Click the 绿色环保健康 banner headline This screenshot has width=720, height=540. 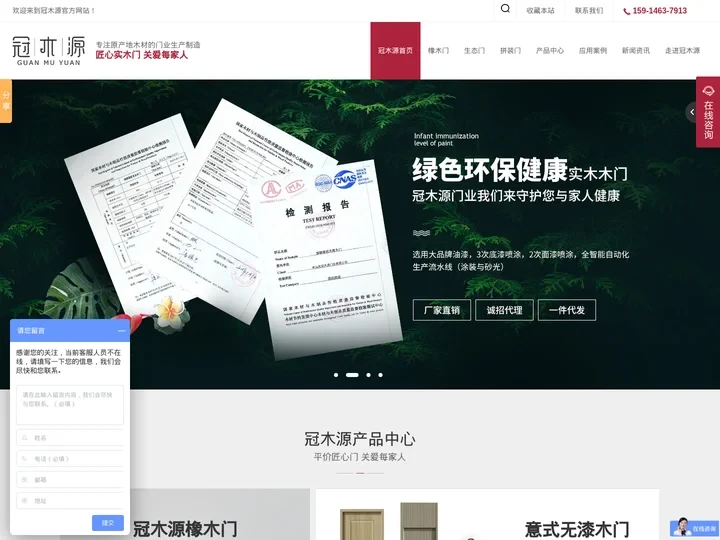tap(490, 170)
